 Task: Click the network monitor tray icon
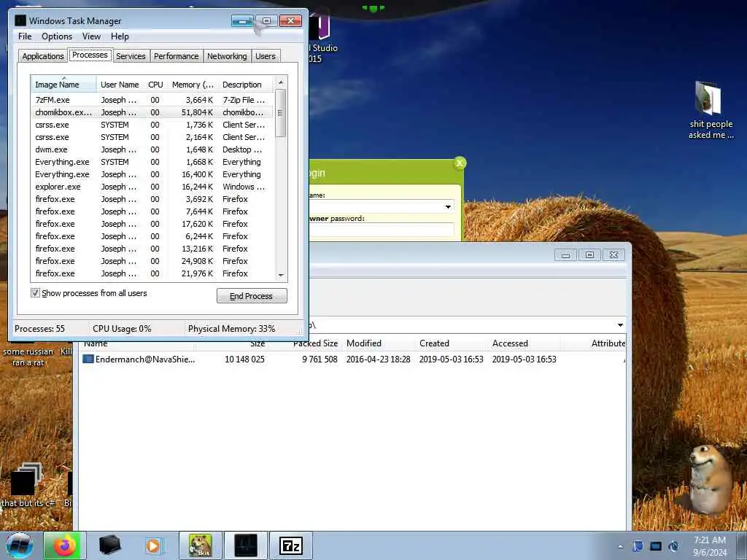click(x=656, y=546)
